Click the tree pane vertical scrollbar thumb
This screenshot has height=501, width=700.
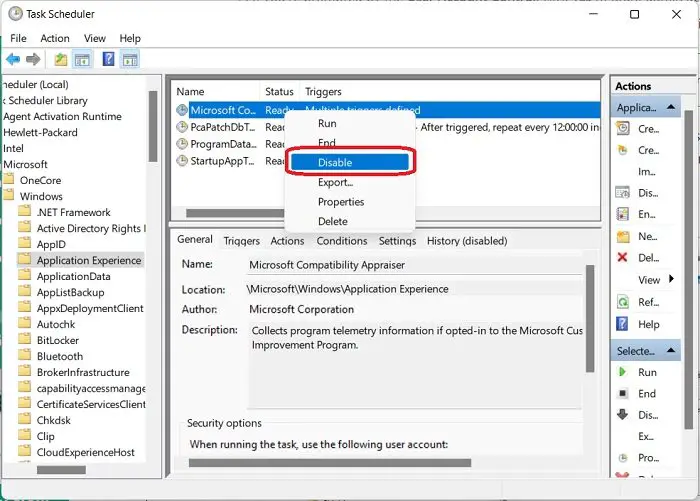[153, 126]
